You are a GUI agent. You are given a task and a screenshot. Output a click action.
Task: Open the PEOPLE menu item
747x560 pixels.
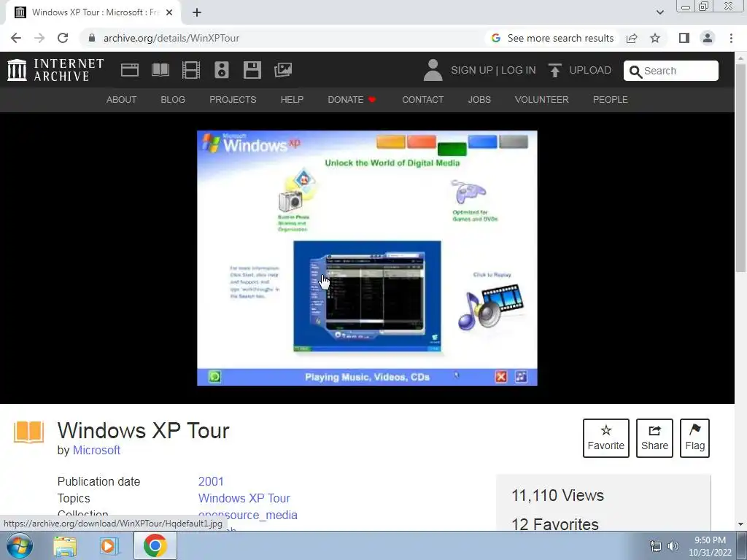point(611,99)
